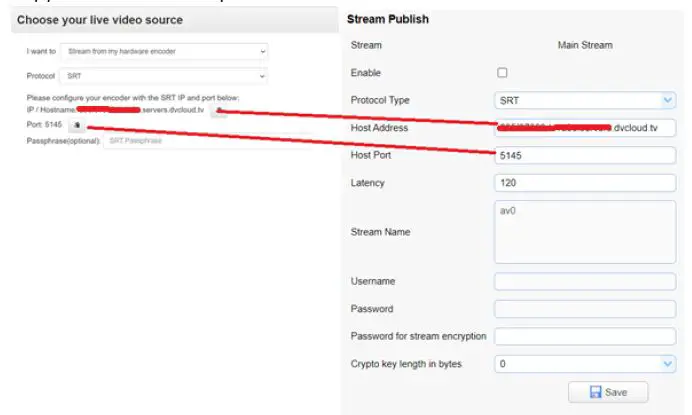Click the Save button
This screenshot has height=415, width=692.
click(x=608, y=392)
